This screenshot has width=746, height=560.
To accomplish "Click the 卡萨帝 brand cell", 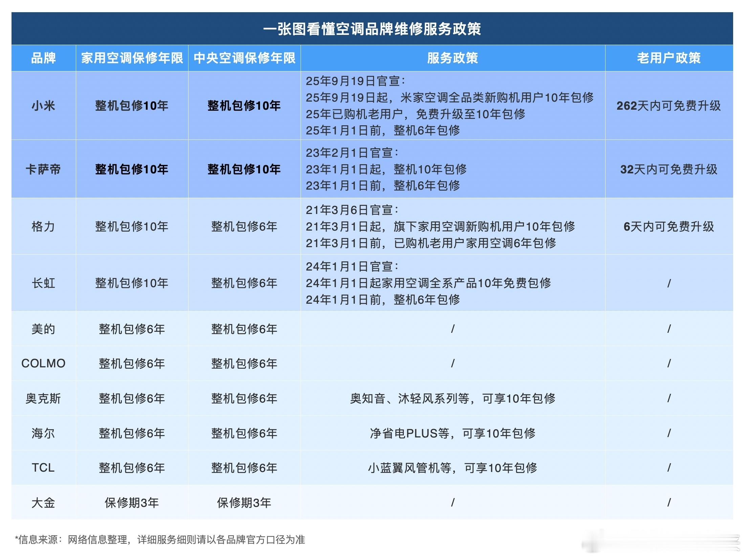I will [43, 169].
